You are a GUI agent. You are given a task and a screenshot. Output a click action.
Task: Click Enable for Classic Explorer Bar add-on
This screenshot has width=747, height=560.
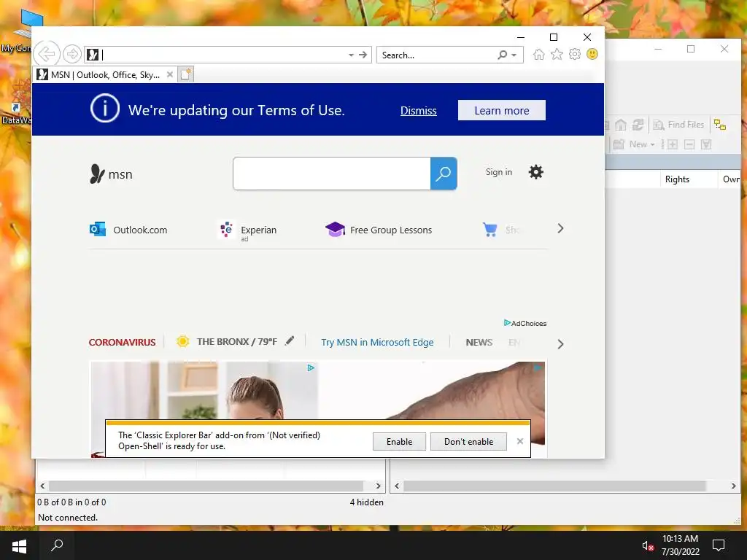[399, 441]
